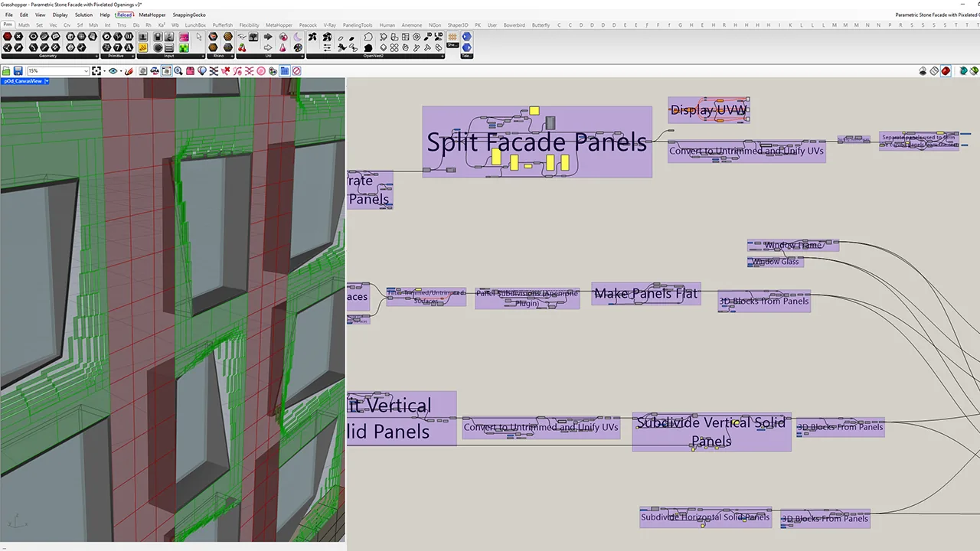This screenshot has width=980, height=551.
Task: Click the green preview mesh quality icon
Action: [975, 71]
